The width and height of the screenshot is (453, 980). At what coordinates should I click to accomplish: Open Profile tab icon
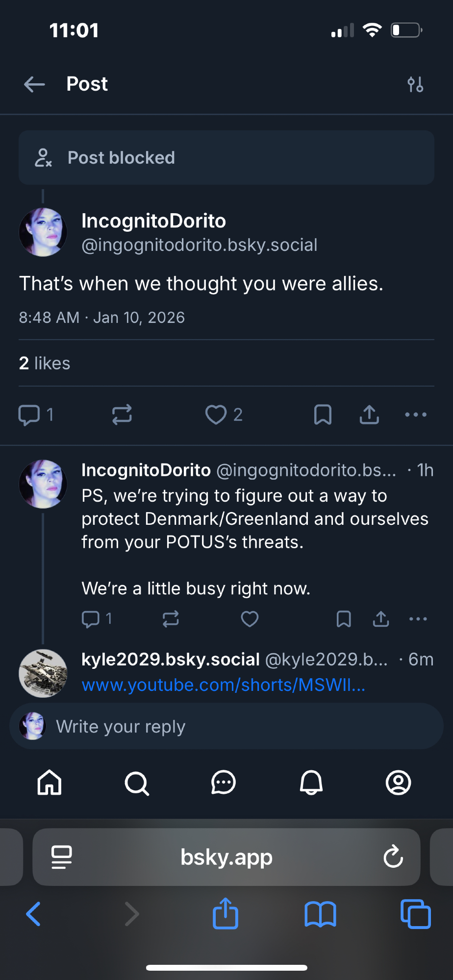[398, 783]
